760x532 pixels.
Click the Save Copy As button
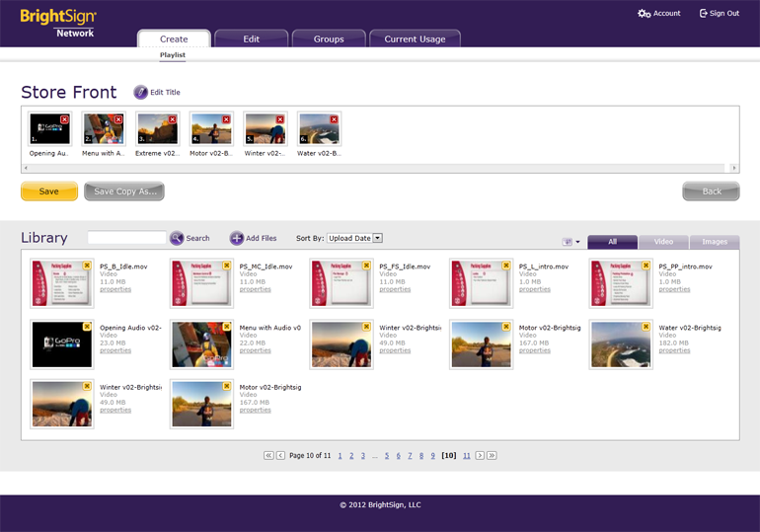tap(124, 191)
